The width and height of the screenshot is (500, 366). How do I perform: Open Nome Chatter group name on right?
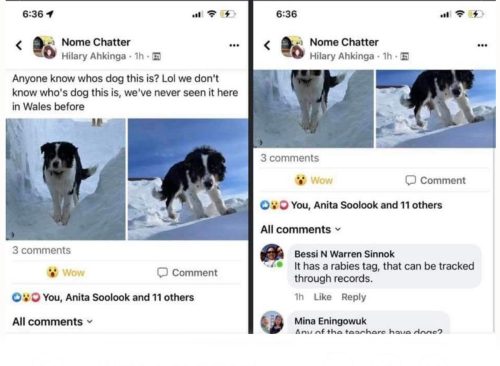pos(344,42)
